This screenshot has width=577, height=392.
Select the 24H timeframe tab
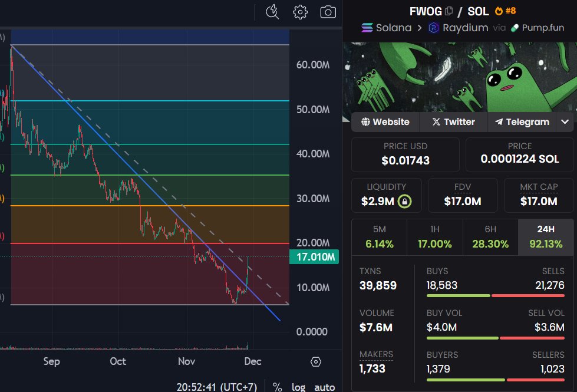[546, 236]
